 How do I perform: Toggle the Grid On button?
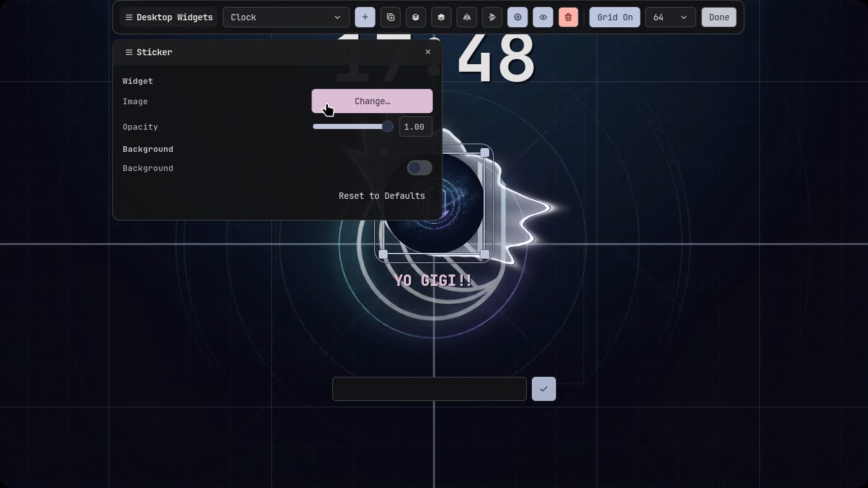615,17
